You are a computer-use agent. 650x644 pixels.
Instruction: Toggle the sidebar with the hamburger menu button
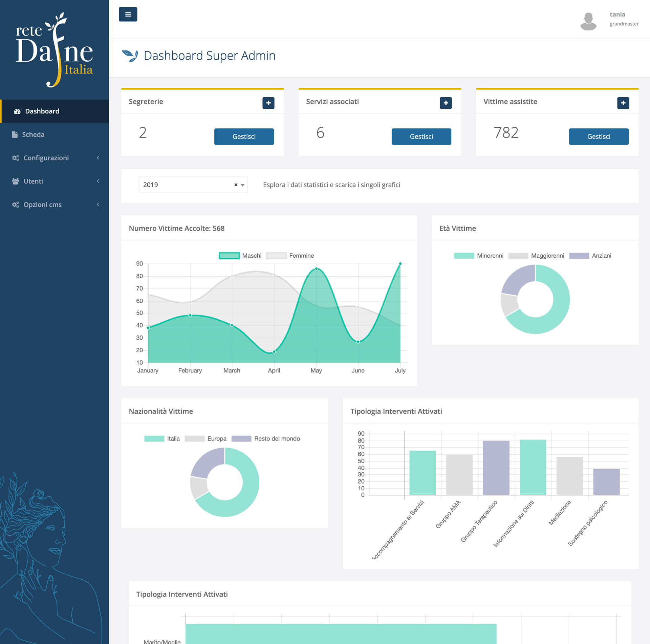tap(128, 14)
